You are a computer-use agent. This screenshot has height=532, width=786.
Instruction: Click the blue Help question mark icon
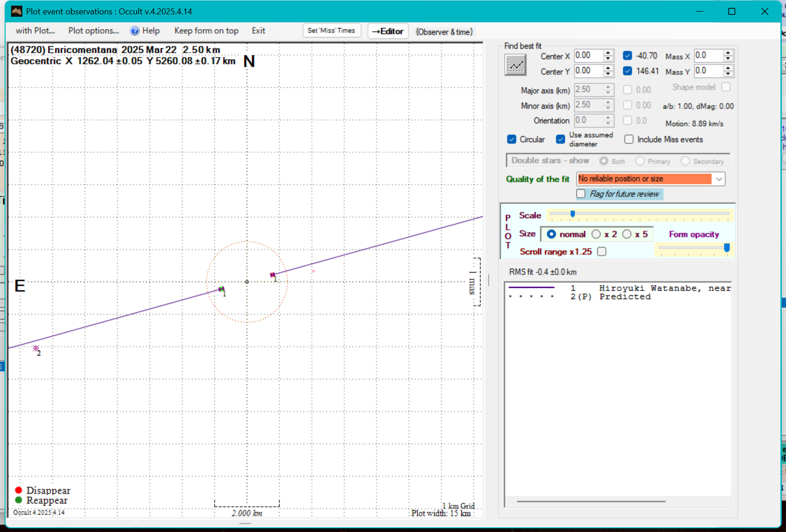tap(135, 31)
